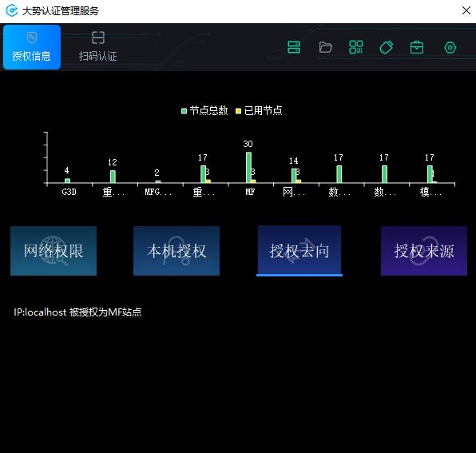
Task: Click the 已用节点 legend label
Action: [x=264, y=110]
